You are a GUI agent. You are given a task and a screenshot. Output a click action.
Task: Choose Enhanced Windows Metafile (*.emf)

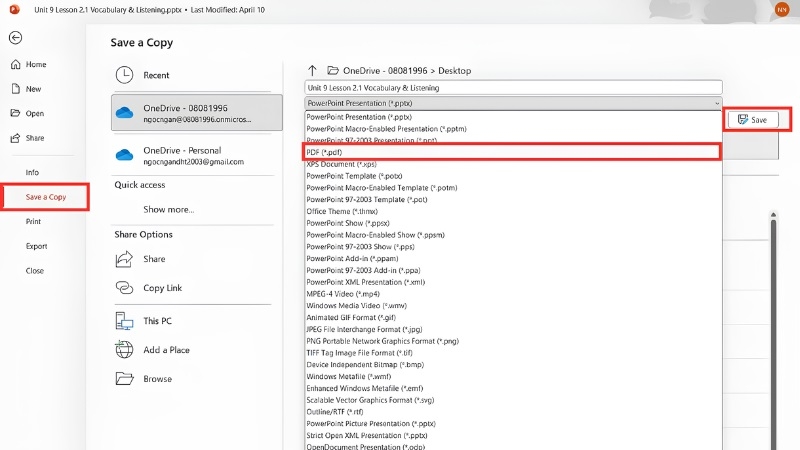(x=513, y=388)
